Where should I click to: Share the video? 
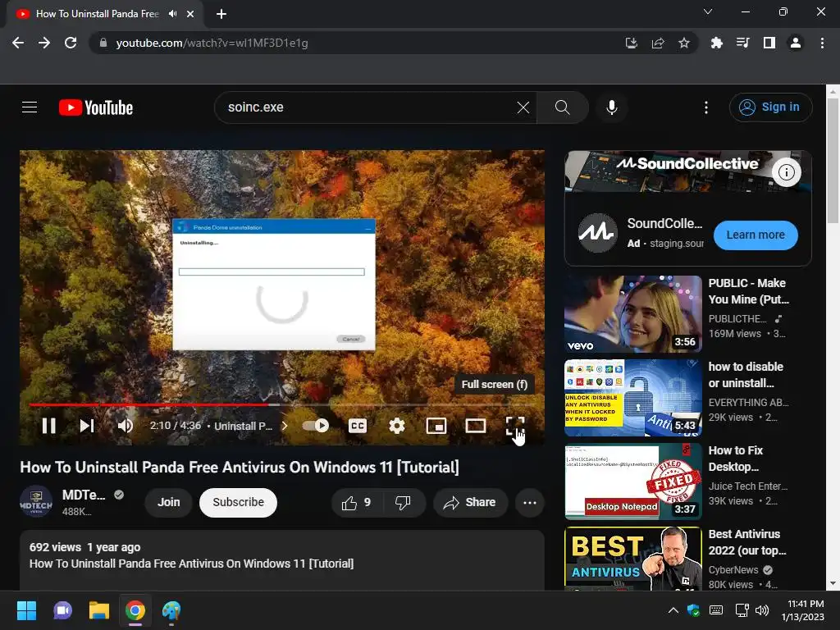[470, 503]
